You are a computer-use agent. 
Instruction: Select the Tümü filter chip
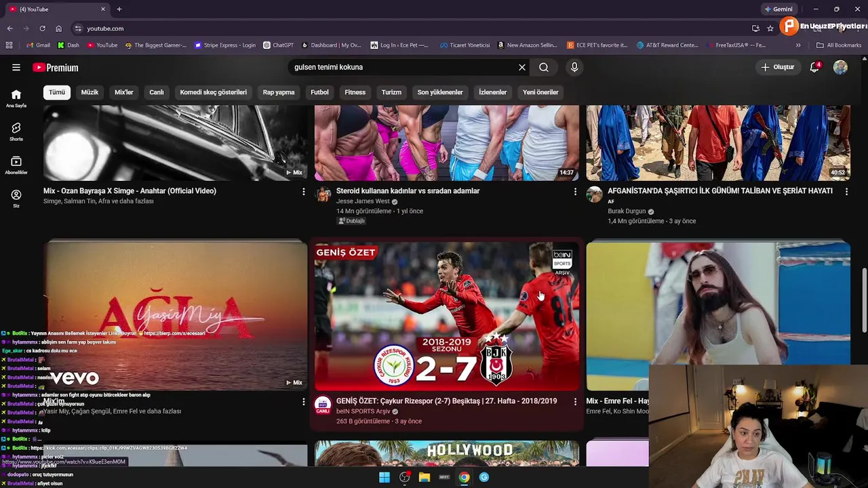pyautogui.click(x=57, y=92)
